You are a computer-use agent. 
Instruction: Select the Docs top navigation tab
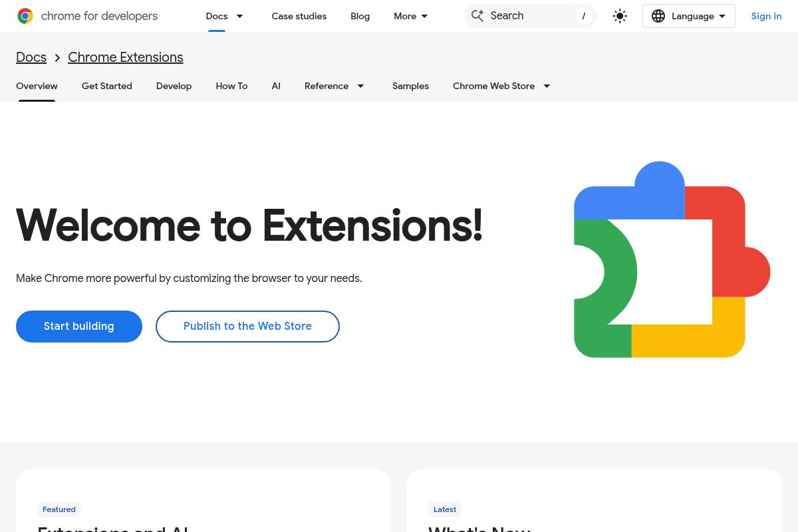[217, 16]
